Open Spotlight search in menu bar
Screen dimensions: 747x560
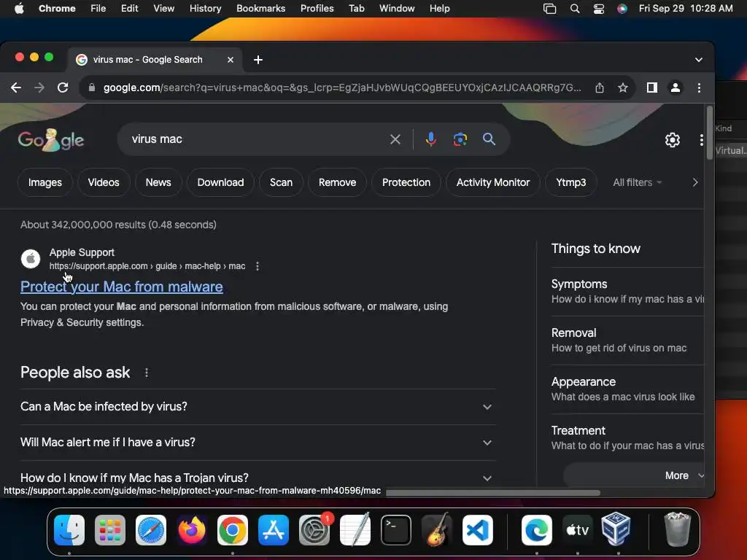click(575, 9)
